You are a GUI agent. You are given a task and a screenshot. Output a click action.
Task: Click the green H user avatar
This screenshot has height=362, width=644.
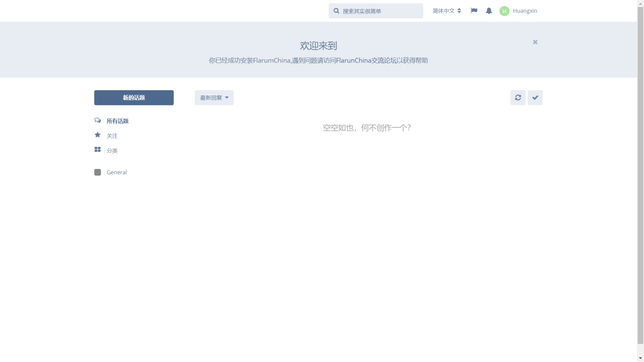point(504,11)
